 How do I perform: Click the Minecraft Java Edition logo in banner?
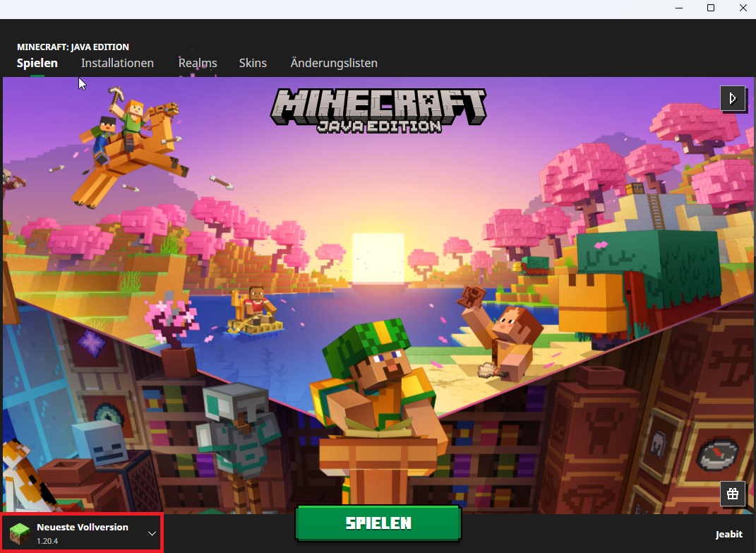pyautogui.click(x=379, y=110)
